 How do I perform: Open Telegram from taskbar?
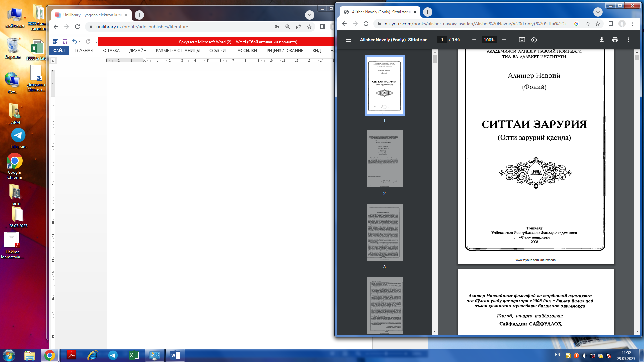tap(113, 355)
